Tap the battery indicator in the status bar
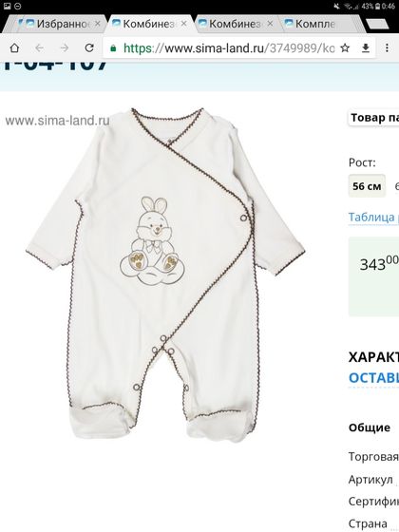 [x=377, y=6]
